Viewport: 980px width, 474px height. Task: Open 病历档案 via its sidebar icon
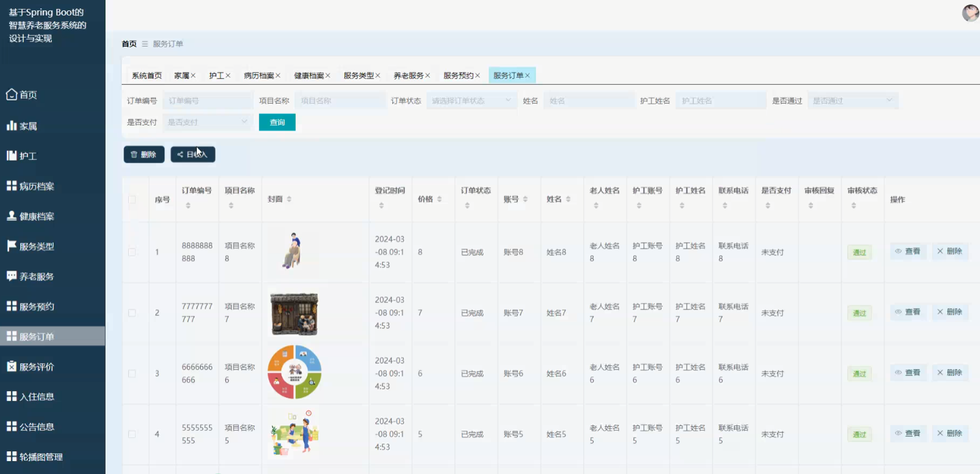tap(10, 186)
